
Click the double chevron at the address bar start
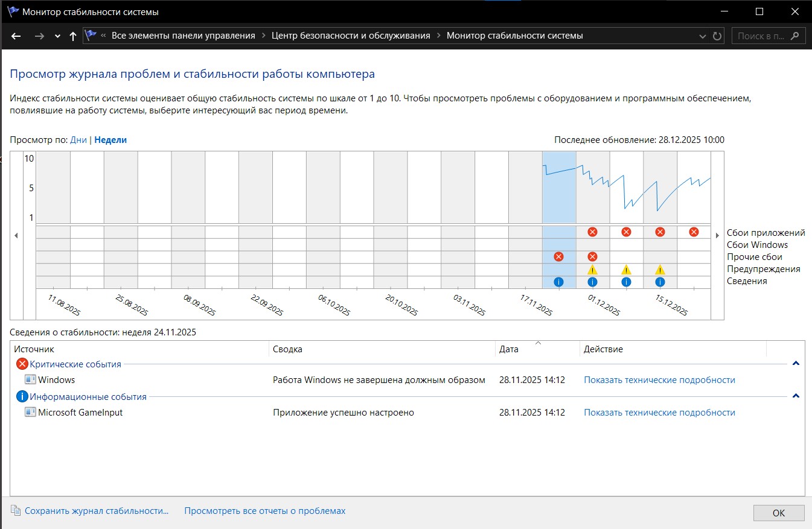pyautogui.click(x=104, y=36)
